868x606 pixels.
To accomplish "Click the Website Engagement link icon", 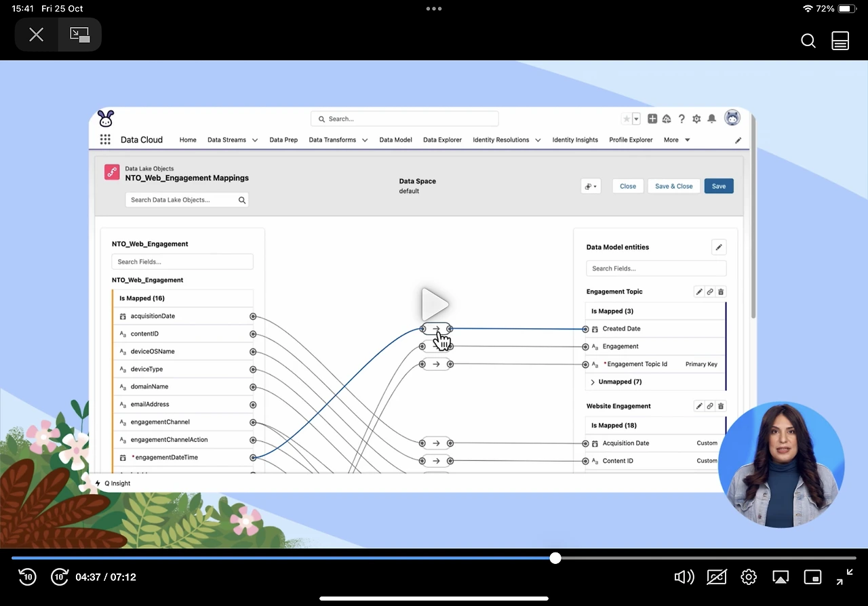I will coord(710,406).
